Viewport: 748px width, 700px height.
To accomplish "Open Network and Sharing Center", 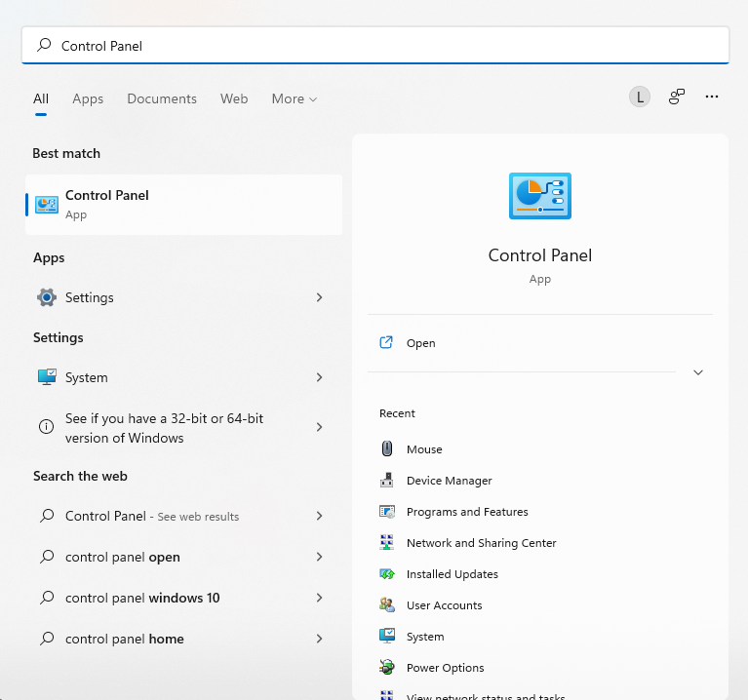I will 540,543.
